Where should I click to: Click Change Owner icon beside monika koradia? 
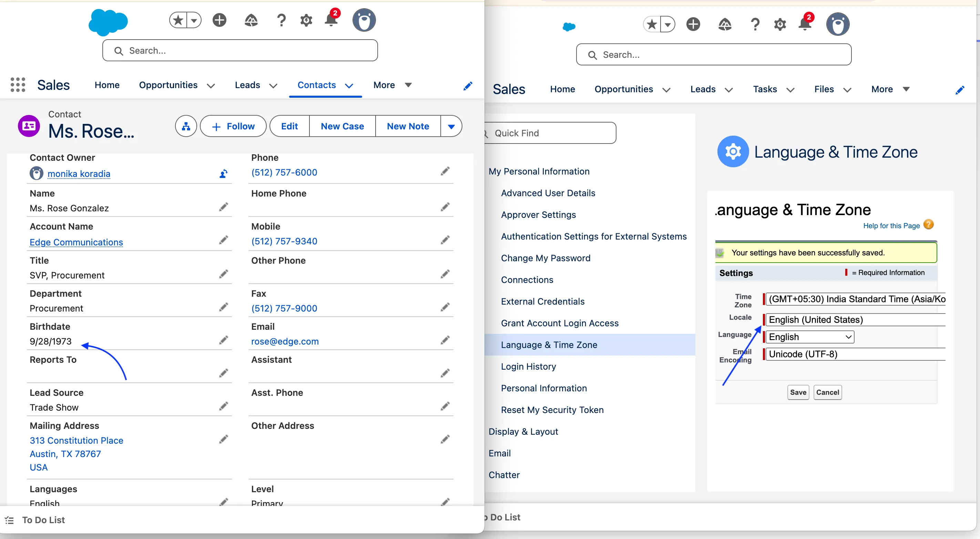click(224, 174)
